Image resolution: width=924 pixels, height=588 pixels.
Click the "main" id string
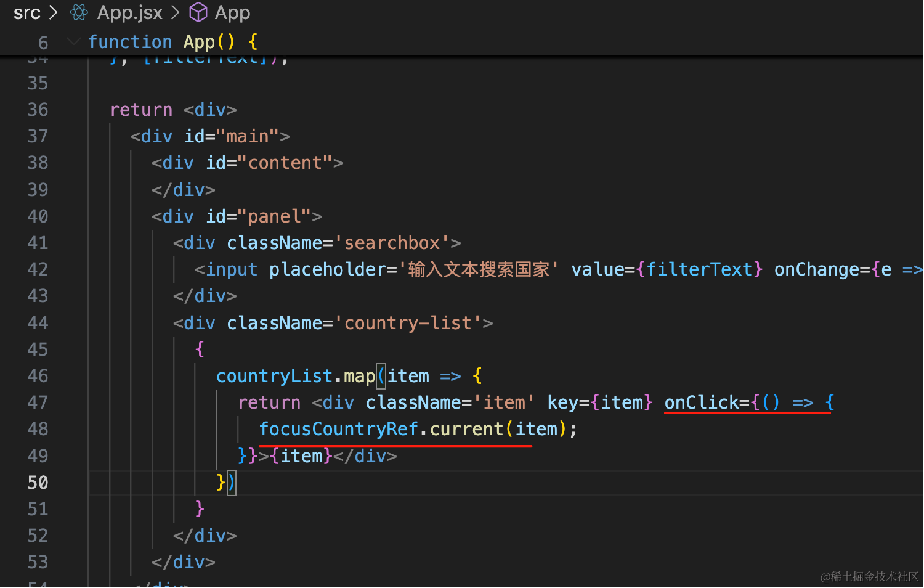click(248, 136)
